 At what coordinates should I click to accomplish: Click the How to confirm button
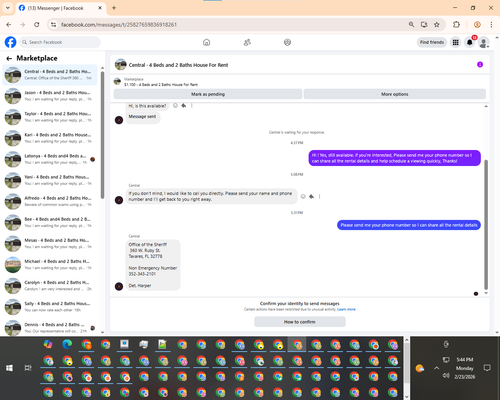pyautogui.click(x=300, y=322)
